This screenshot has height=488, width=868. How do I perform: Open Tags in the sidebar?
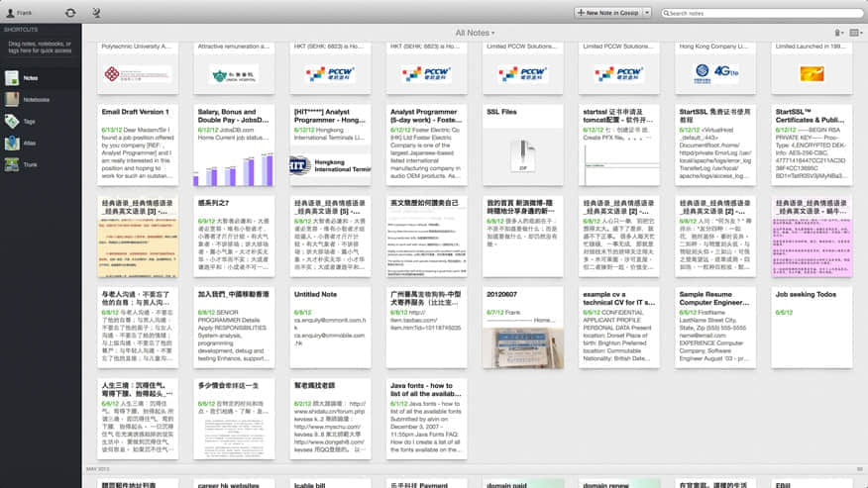point(41,121)
